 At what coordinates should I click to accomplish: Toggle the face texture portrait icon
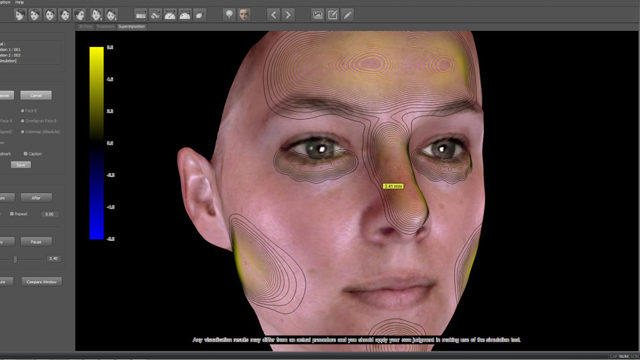pyautogui.click(x=244, y=15)
